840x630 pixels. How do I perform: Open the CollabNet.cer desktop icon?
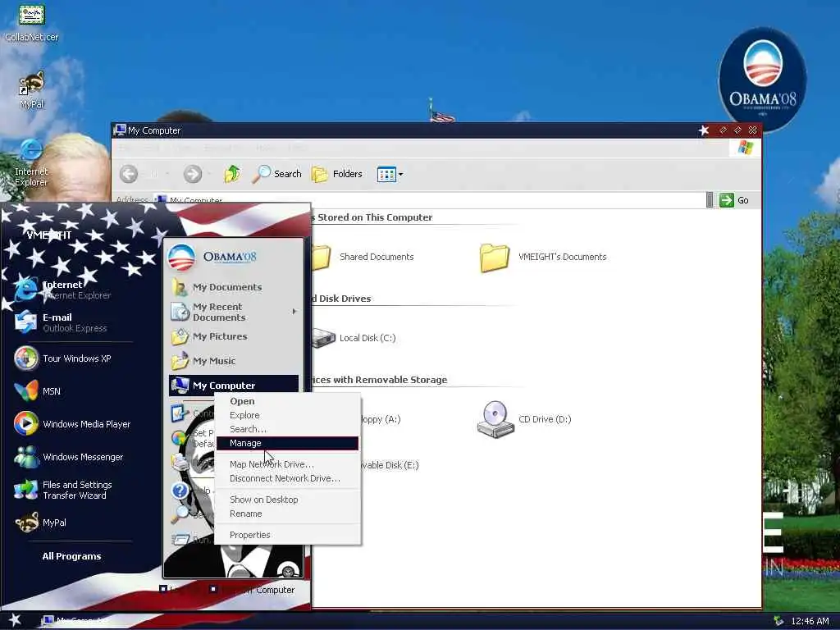coord(31,23)
